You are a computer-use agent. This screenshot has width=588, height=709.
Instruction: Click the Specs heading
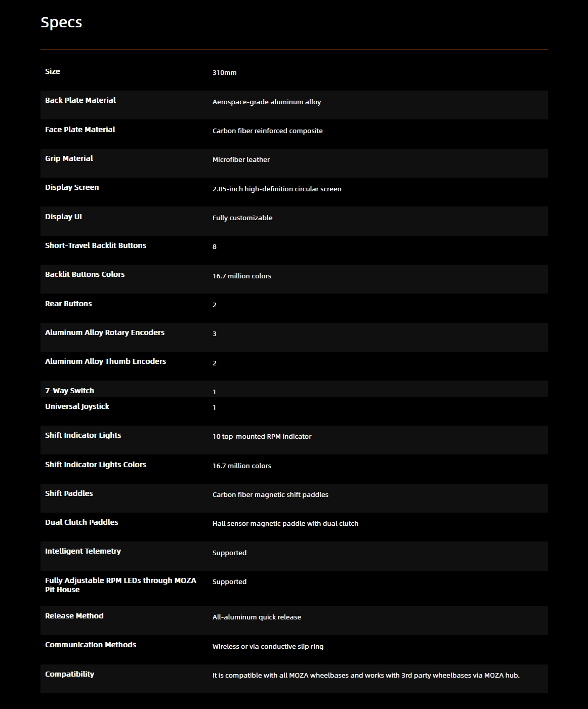(x=61, y=23)
